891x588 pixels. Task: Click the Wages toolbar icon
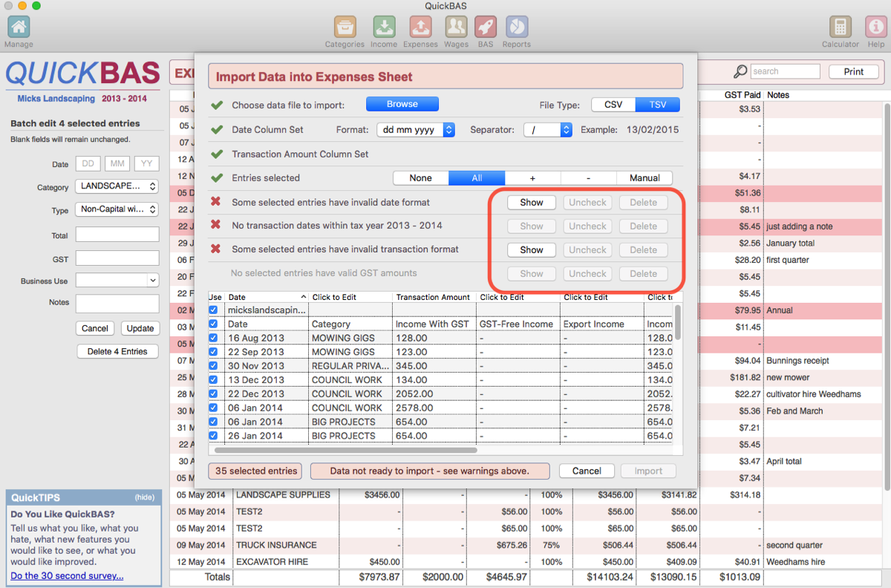[x=456, y=27]
